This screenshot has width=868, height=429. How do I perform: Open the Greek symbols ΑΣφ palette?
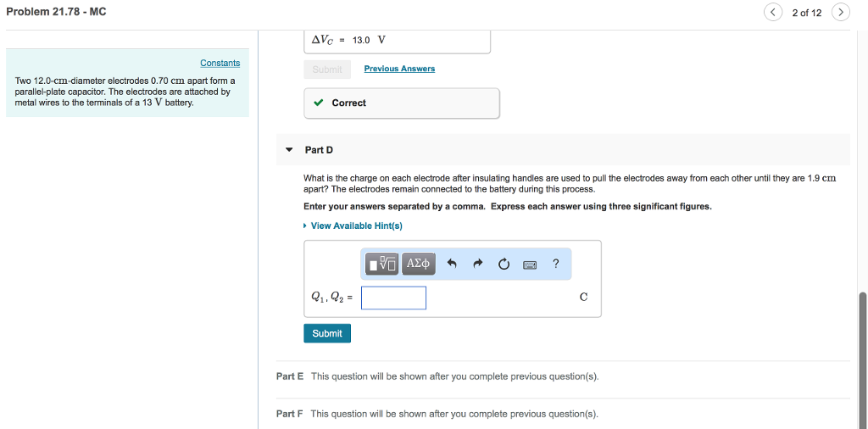pos(419,264)
